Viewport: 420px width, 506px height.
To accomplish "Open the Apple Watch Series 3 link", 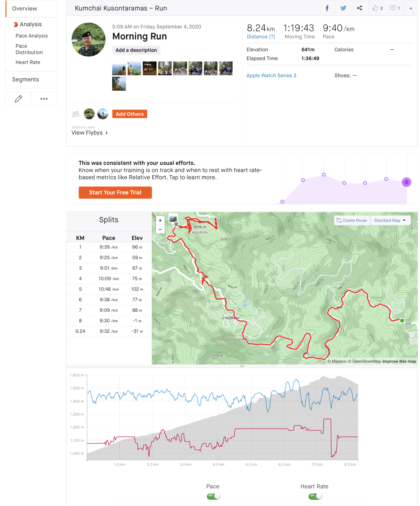I will point(271,76).
